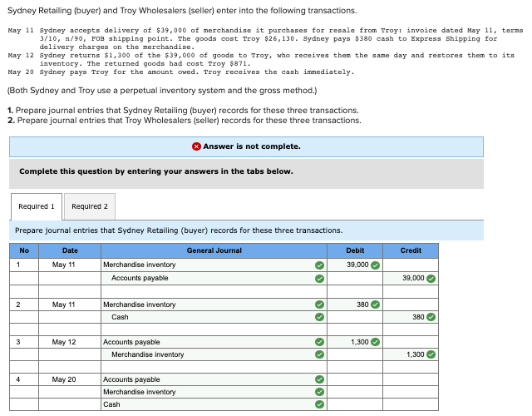
Task: Click green check beside entry 2 Cash account
Action: click(x=319, y=317)
